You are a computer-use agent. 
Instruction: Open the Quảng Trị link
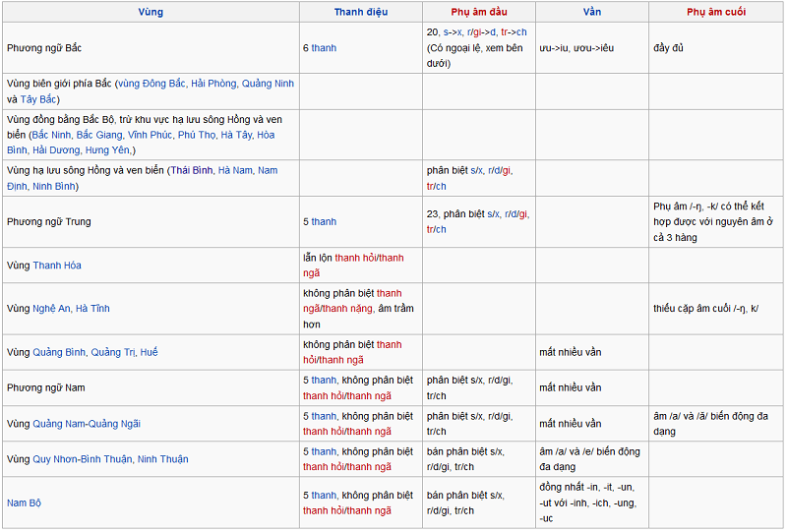pyautogui.click(x=113, y=352)
